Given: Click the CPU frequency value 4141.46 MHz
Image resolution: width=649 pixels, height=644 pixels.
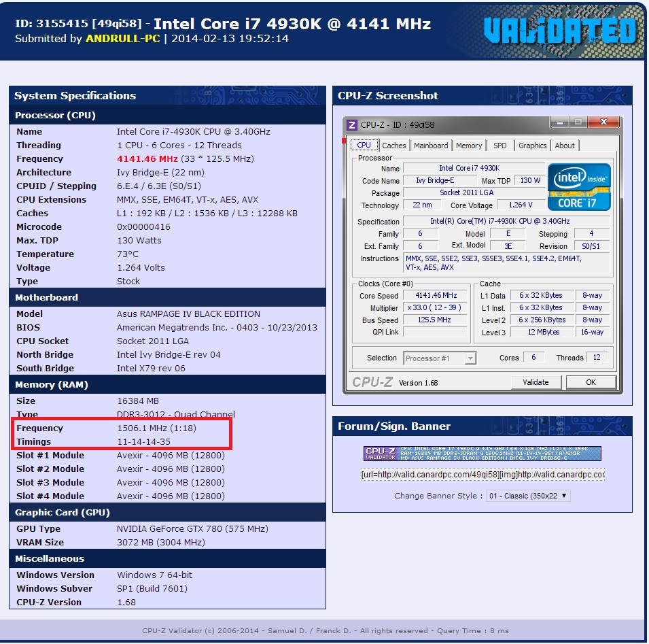Looking at the screenshot, I should [147, 159].
